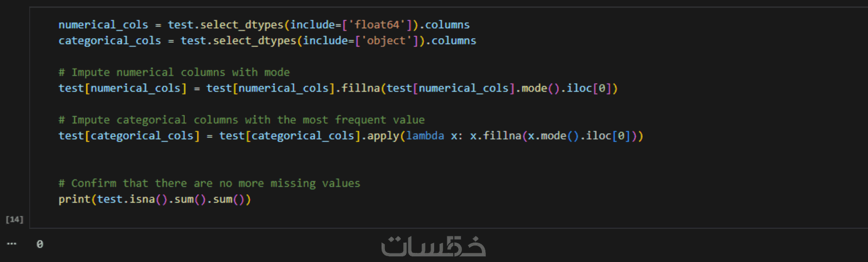The height and width of the screenshot is (262, 868).
Task: Click the execution count 14 label
Action: click(14, 219)
